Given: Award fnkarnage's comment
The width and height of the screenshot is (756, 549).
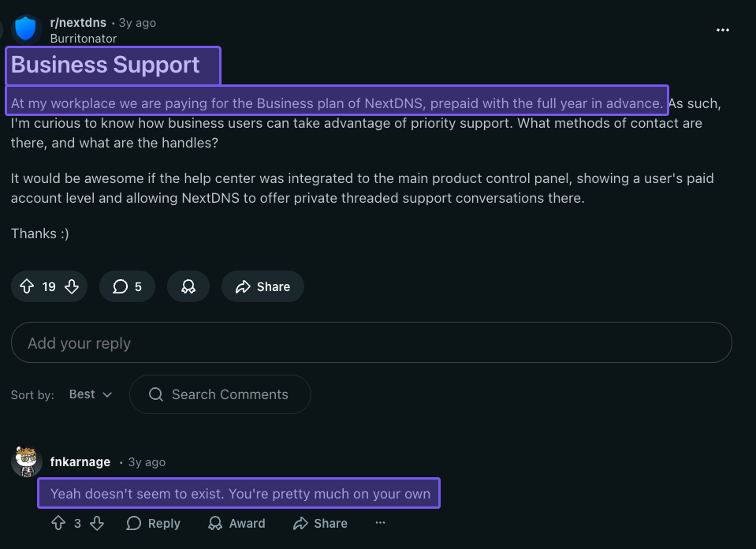Looking at the screenshot, I should pyautogui.click(x=236, y=523).
